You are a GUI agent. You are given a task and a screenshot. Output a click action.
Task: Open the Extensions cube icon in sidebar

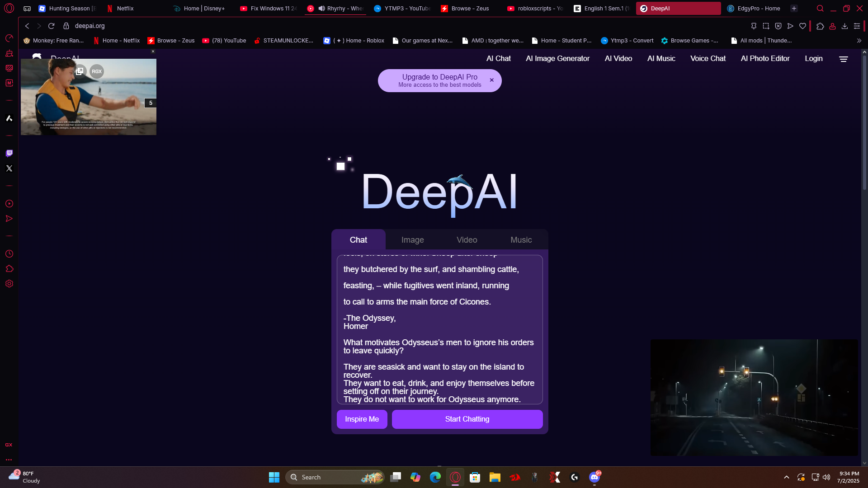[9, 269]
